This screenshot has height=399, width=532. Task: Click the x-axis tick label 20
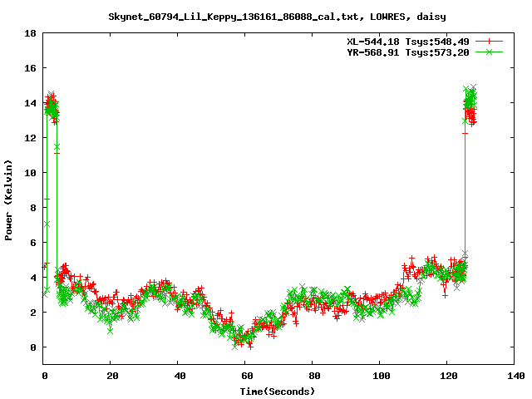(112, 376)
